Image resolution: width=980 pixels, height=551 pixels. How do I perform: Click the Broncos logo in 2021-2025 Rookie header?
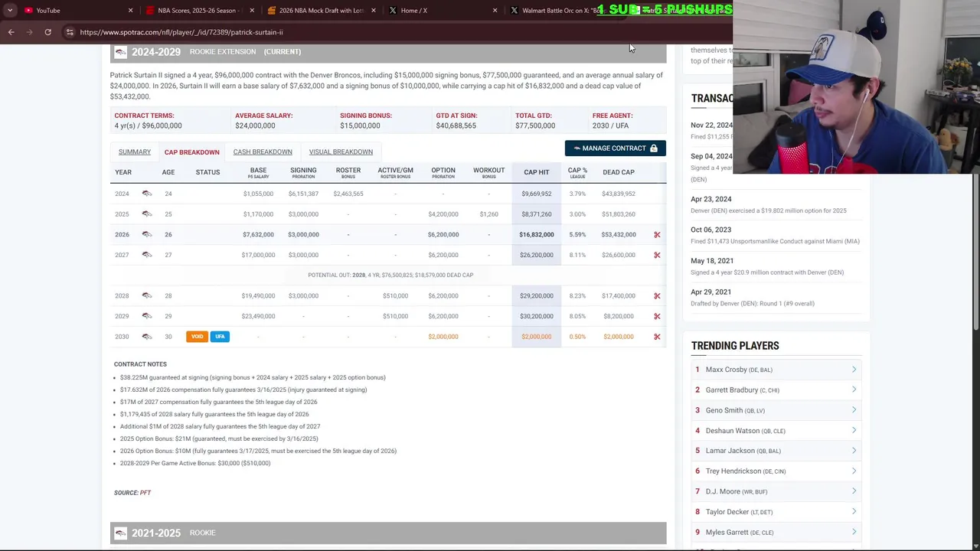coord(120,533)
